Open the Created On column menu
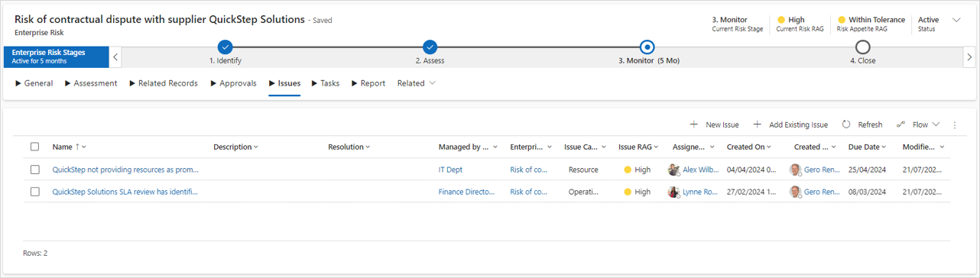980x278 pixels. coord(748,147)
